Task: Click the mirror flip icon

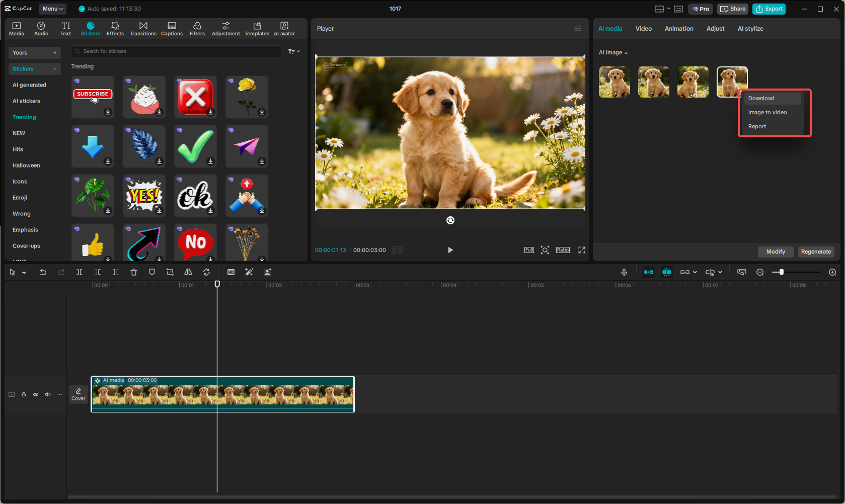Action: point(188,272)
